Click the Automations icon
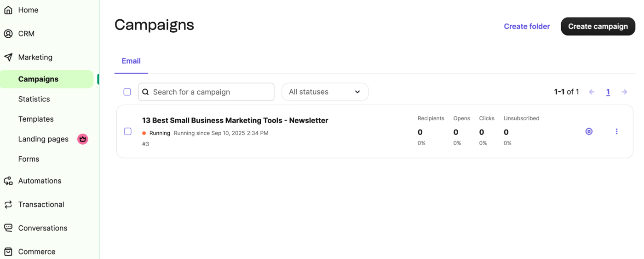The width and height of the screenshot is (644, 259). pos(8,181)
